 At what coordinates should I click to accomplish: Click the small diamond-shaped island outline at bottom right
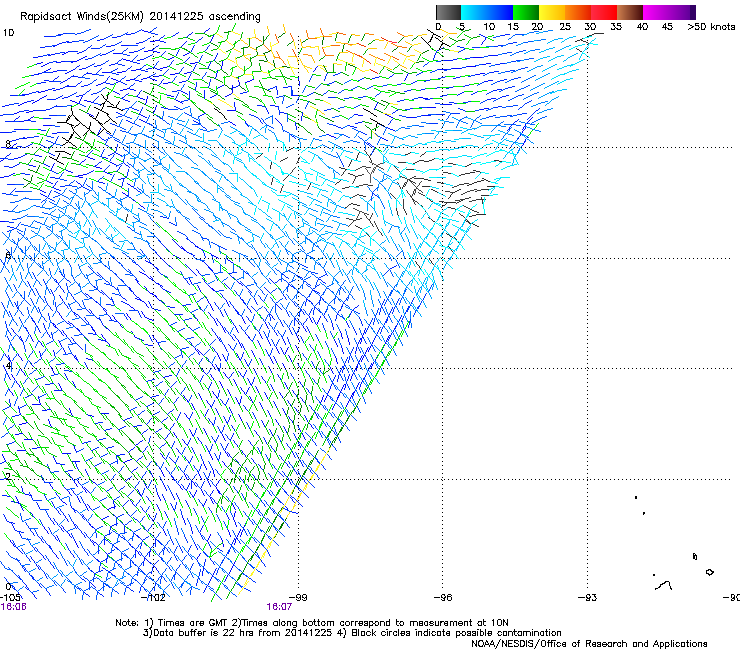point(709,572)
